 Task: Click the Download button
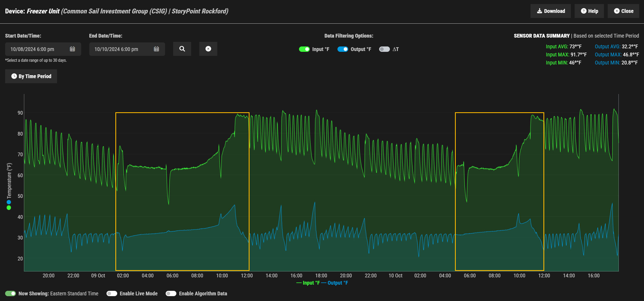click(550, 11)
